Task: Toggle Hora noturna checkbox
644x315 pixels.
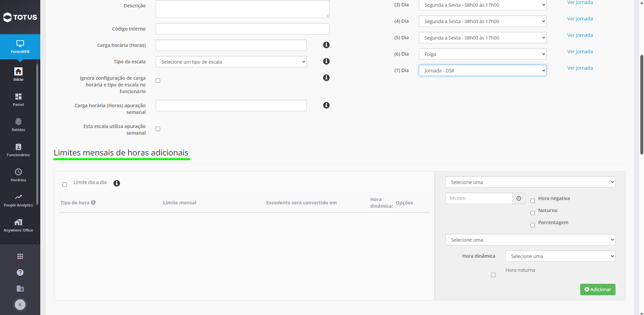Action: (x=493, y=275)
